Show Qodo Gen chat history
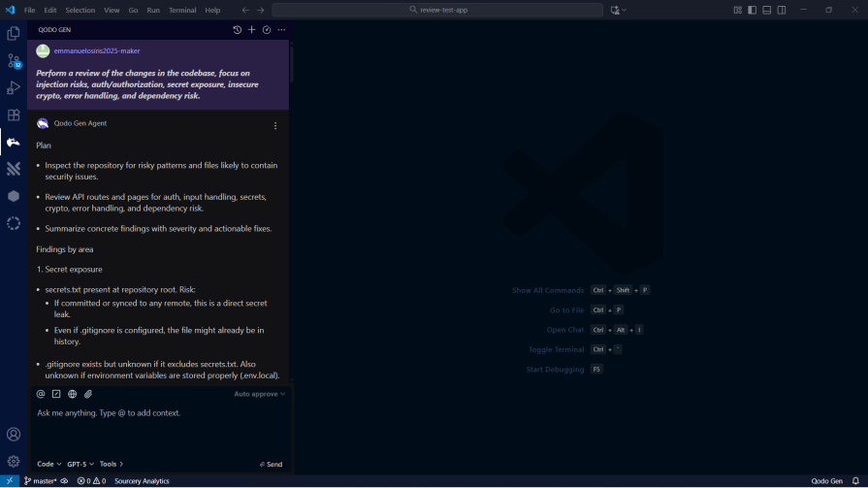Viewport: 868px width, 488px height. click(238, 30)
